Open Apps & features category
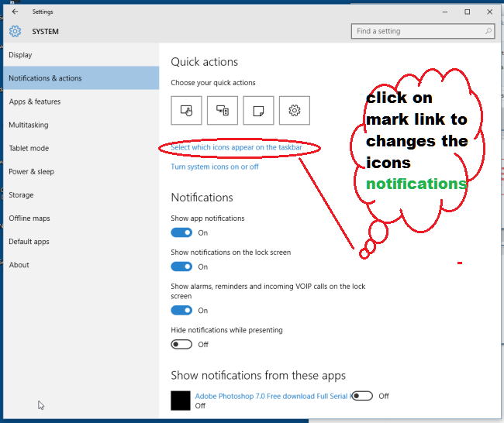Viewport: 504px width, 423px height. click(x=81, y=101)
